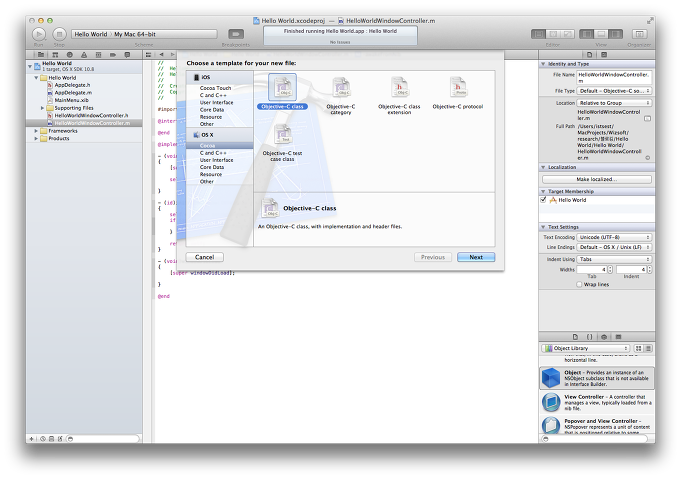Switch library to icon grid view

click(638, 348)
